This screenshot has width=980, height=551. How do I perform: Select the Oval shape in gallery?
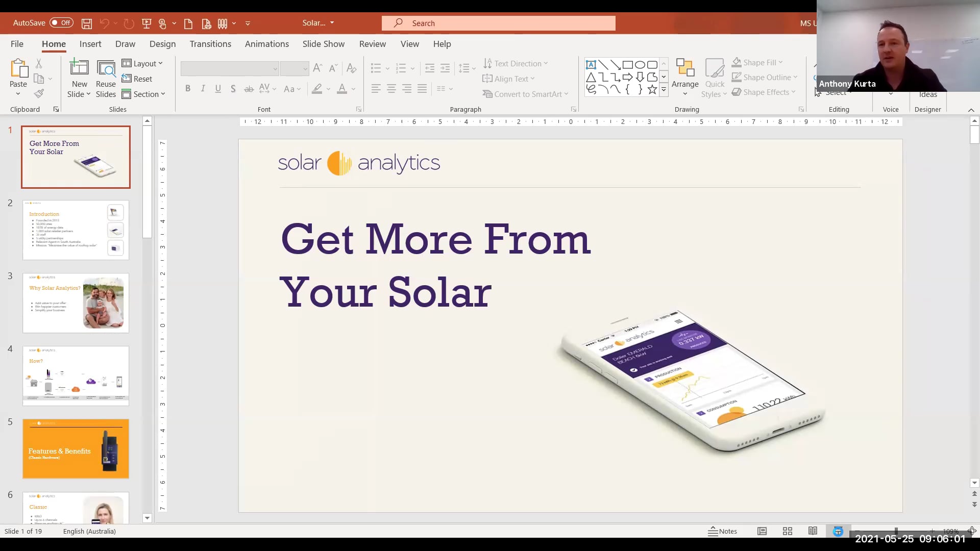point(640,64)
